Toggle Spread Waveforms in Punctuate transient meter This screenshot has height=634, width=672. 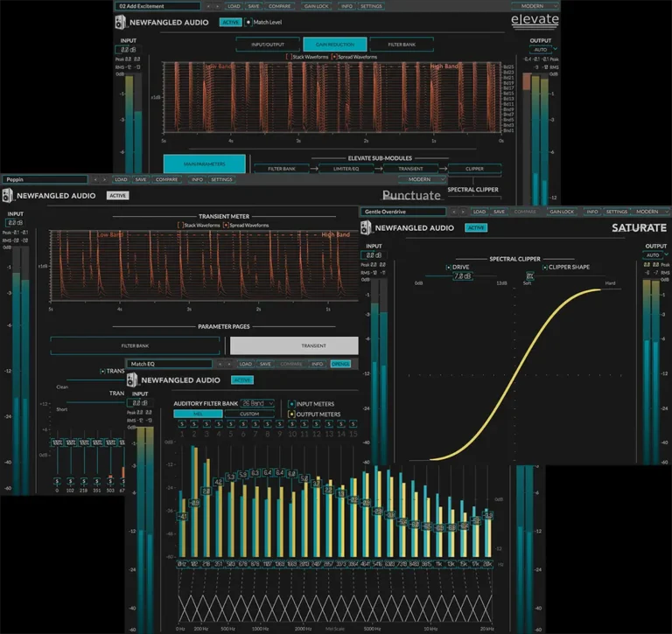tap(226, 225)
